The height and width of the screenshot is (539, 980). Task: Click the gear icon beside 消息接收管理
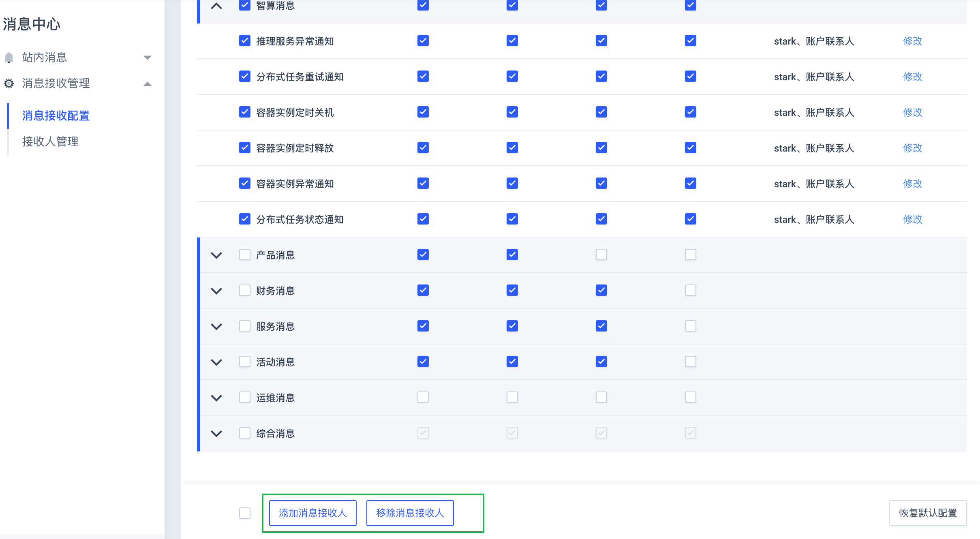tap(9, 83)
